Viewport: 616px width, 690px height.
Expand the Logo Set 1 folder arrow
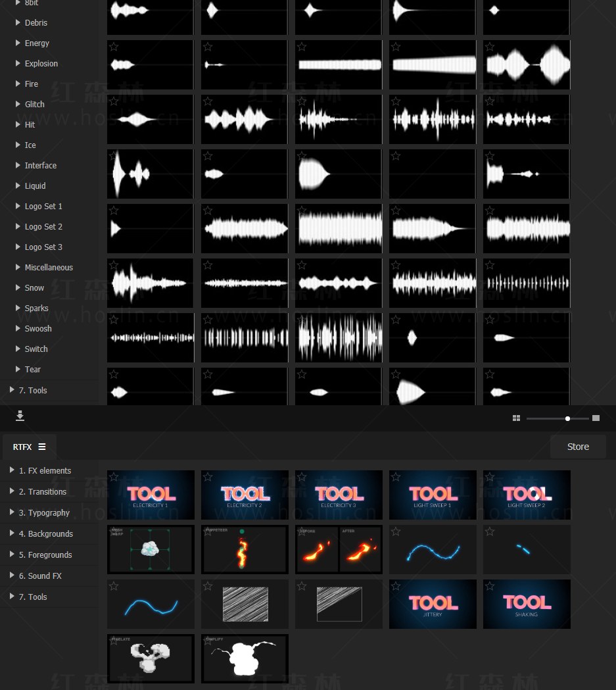coord(18,206)
